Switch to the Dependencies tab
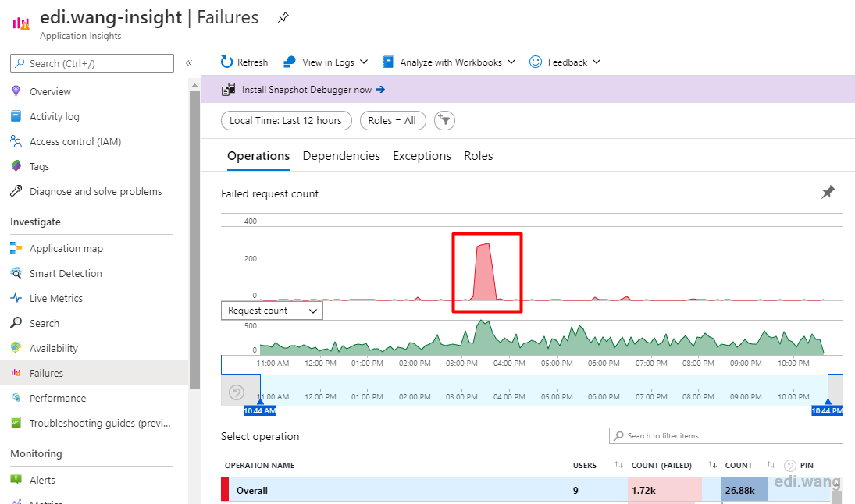The height and width of the screenshot is (504, 855). pyautogui.click(x=341, y=156)
